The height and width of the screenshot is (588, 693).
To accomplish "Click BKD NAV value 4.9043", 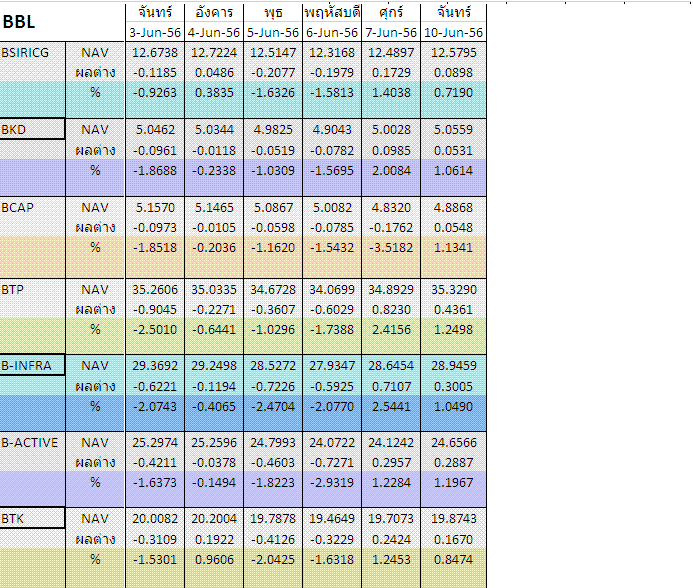I will (x=332, y=130).
